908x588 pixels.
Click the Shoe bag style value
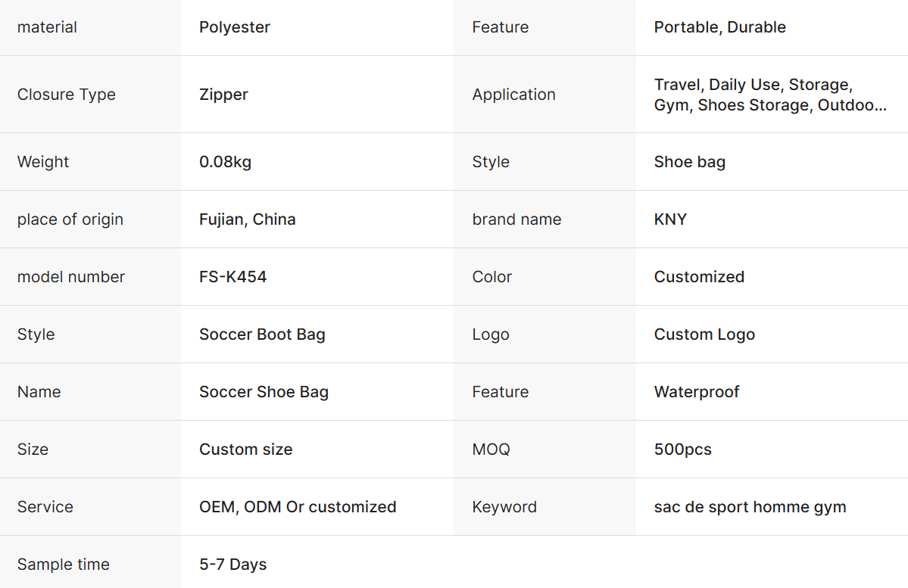click(x=689, y=162)
